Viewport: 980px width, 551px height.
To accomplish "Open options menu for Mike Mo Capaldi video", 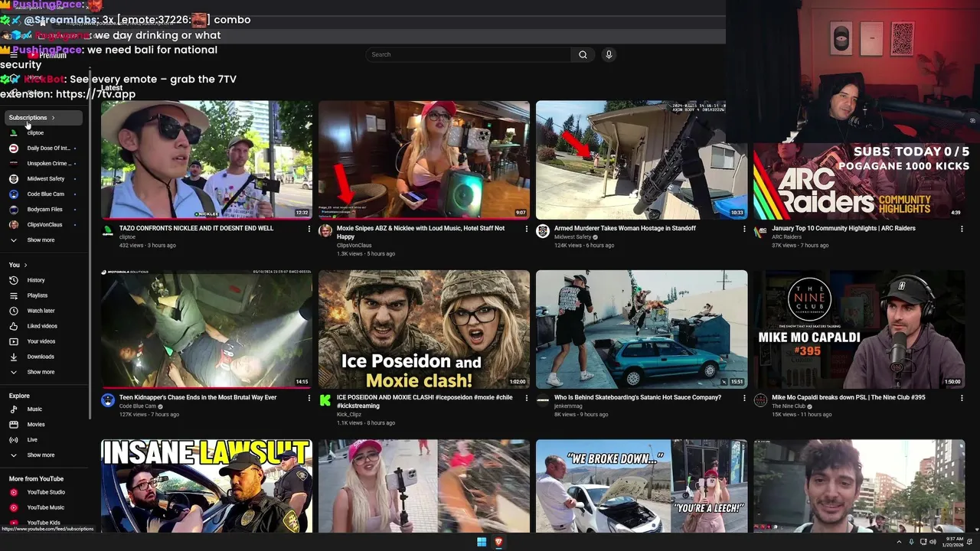I will coord(962,398).
